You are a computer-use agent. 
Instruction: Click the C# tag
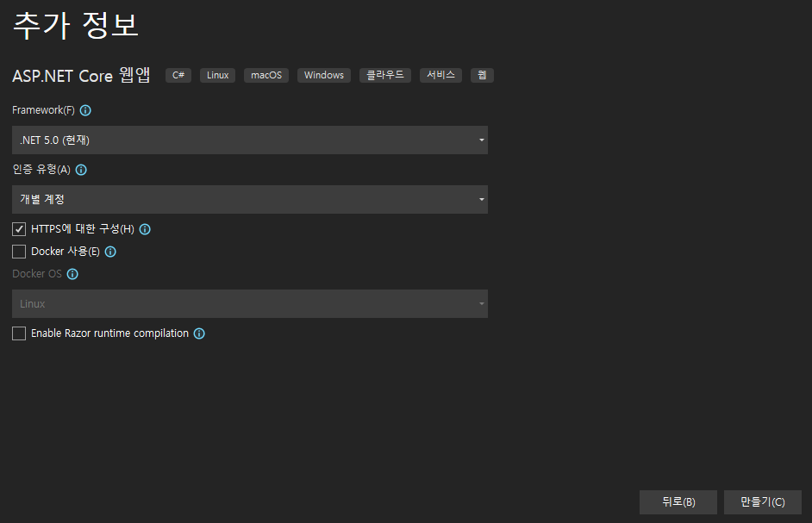(x=178, y=75)
